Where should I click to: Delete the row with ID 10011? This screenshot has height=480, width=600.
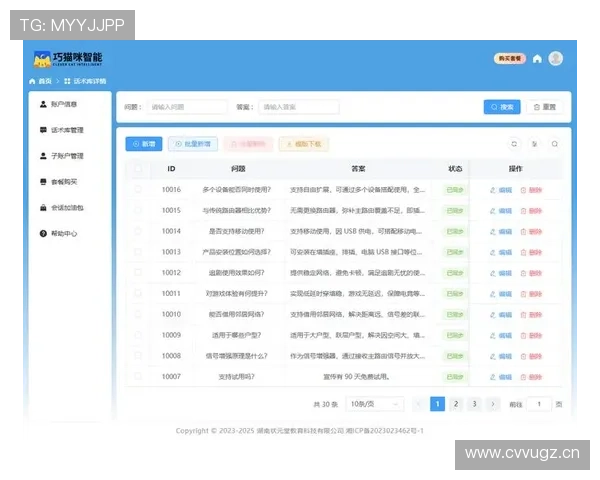click(531, 294)
